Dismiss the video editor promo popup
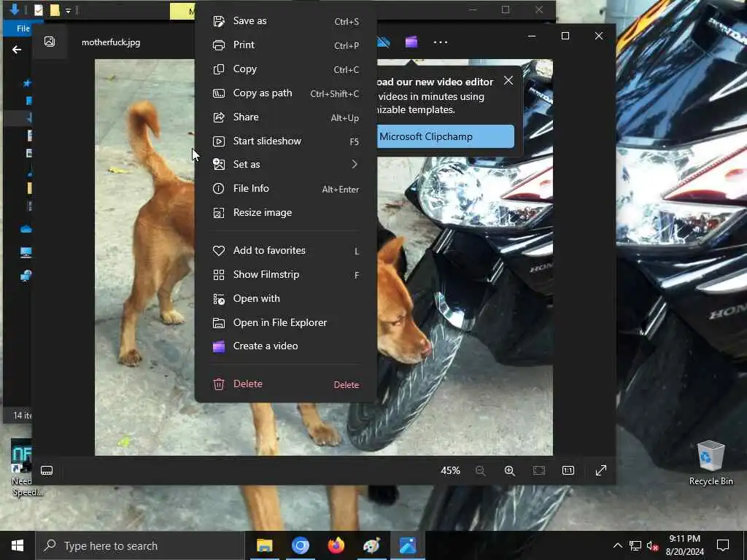The height and width of the screenshot is (560, 747). (508, 80)
